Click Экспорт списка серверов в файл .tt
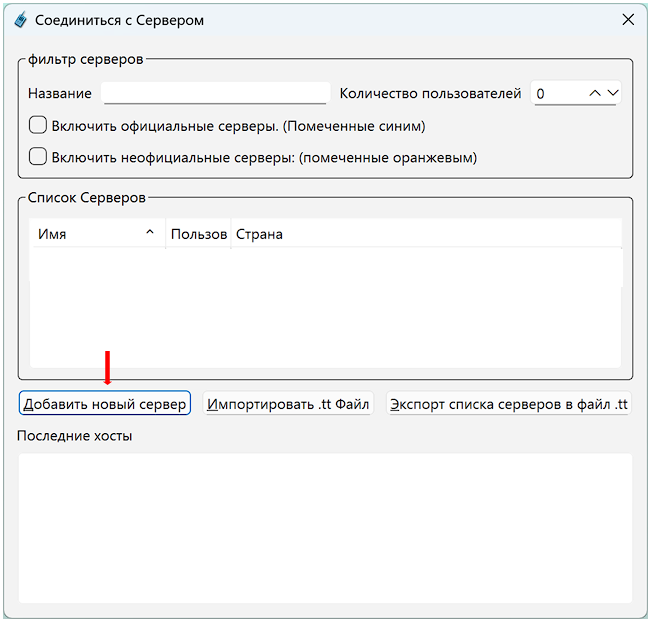 coord(509,403)
